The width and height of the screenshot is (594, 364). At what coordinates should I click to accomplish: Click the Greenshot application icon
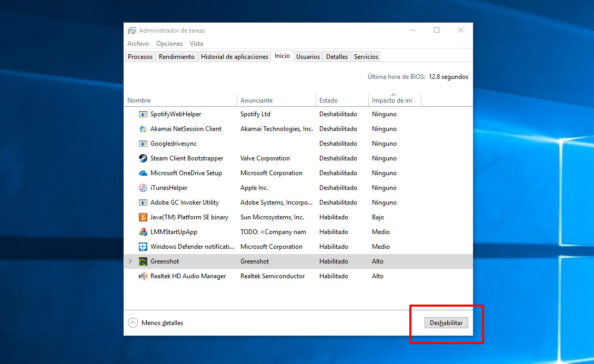tap(143, 261)
